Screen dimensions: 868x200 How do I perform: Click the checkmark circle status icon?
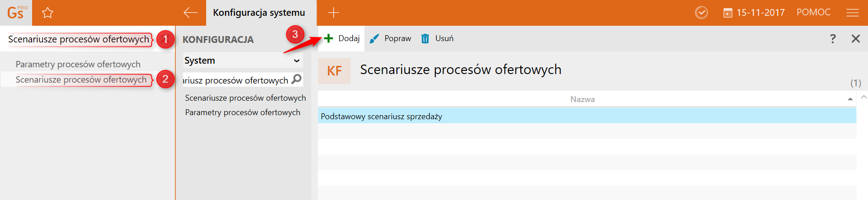701,13
